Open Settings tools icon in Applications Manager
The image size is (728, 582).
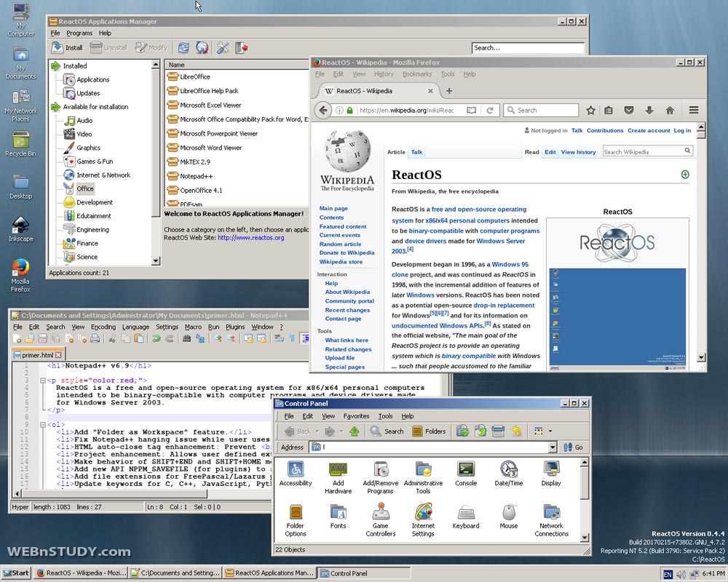click(x=223, y=47)
